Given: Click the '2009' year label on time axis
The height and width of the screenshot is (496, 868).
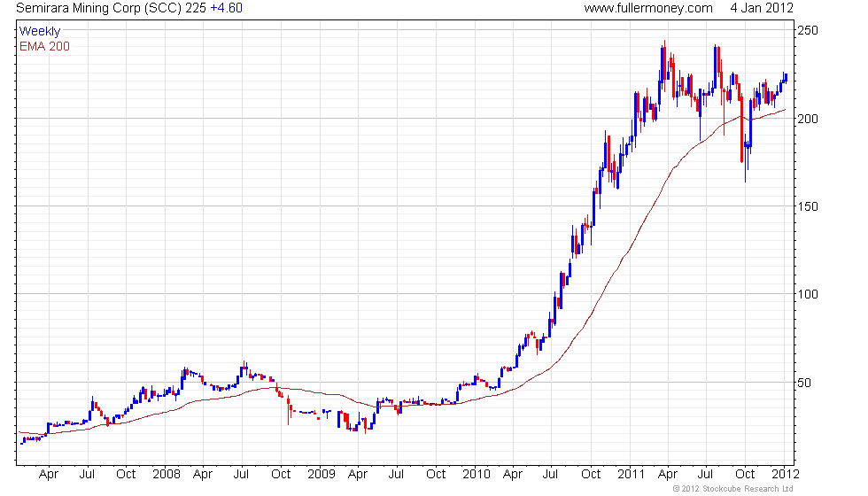Looking at the screenshot, I should [x=321, y=474].
